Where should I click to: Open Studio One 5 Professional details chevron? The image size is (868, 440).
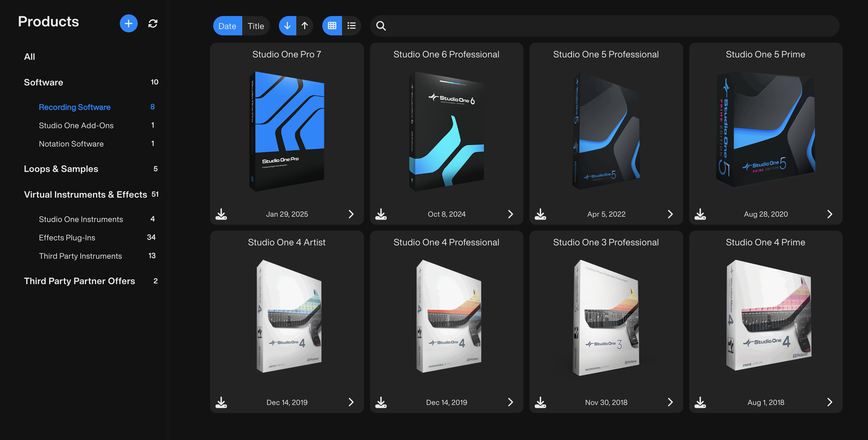click(x=670, y=214)
